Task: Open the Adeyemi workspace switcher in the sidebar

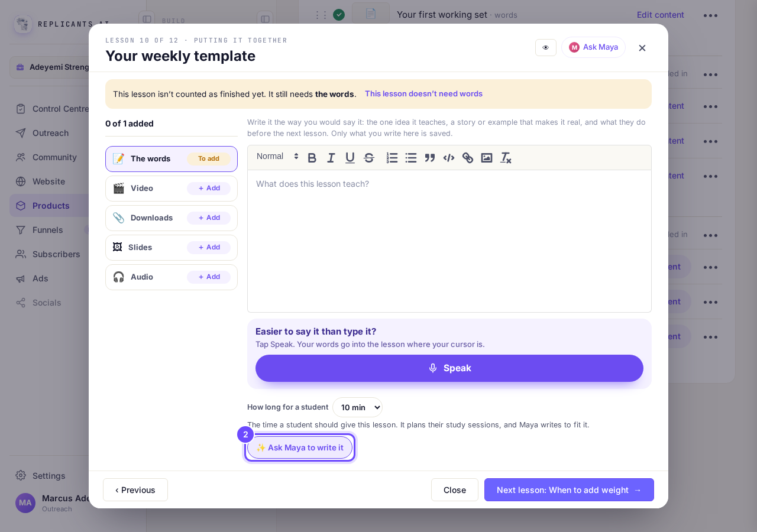Action: click(53, 67)
